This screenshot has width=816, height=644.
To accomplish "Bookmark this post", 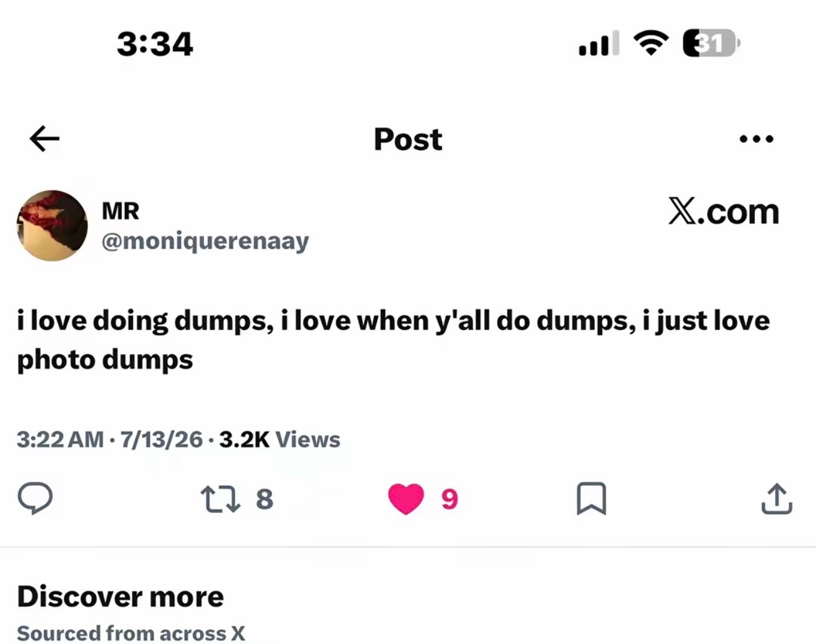I will point(592,499).
